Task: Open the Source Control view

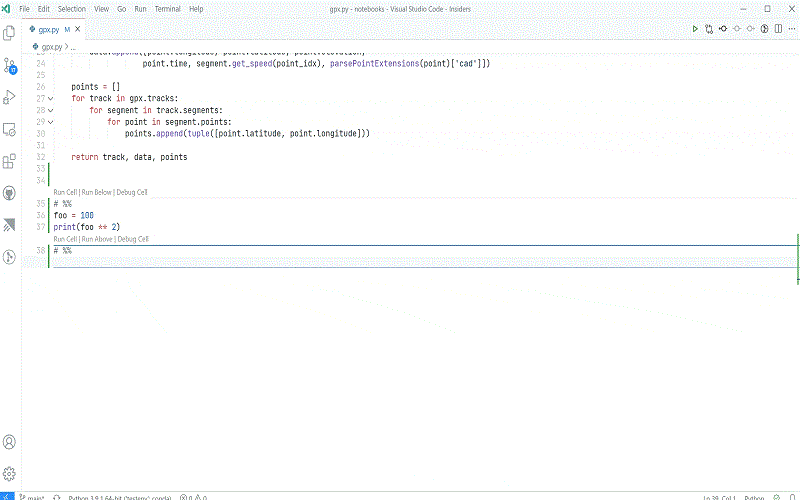Action: pos(9,65)
